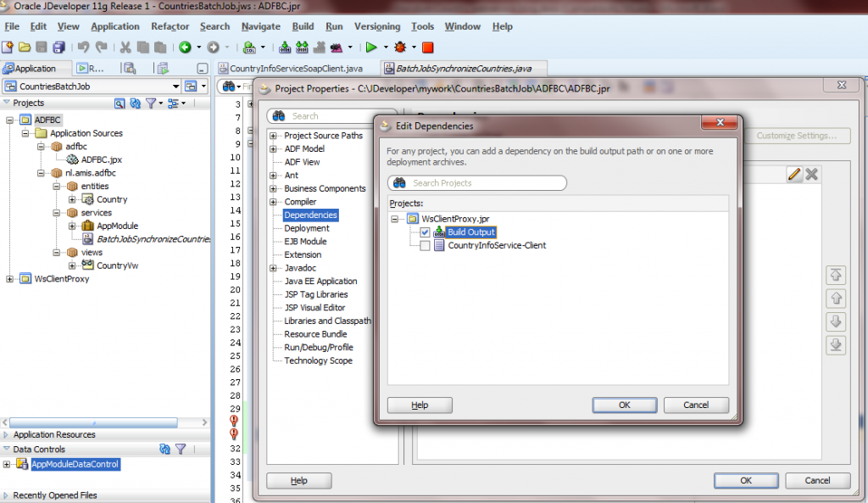Click the New file toolbar icon
The height and width of the screenshot is (503, 868).
pyautogui.click(x=8, y=48)
